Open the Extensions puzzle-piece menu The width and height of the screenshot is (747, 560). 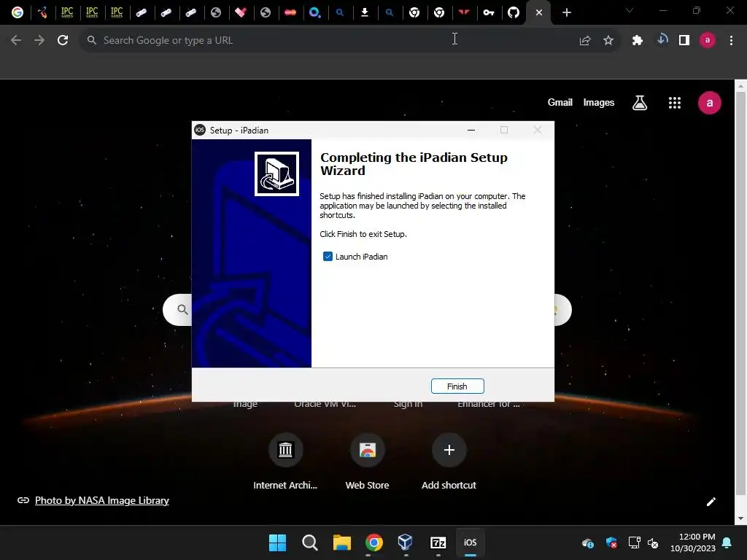638,41
